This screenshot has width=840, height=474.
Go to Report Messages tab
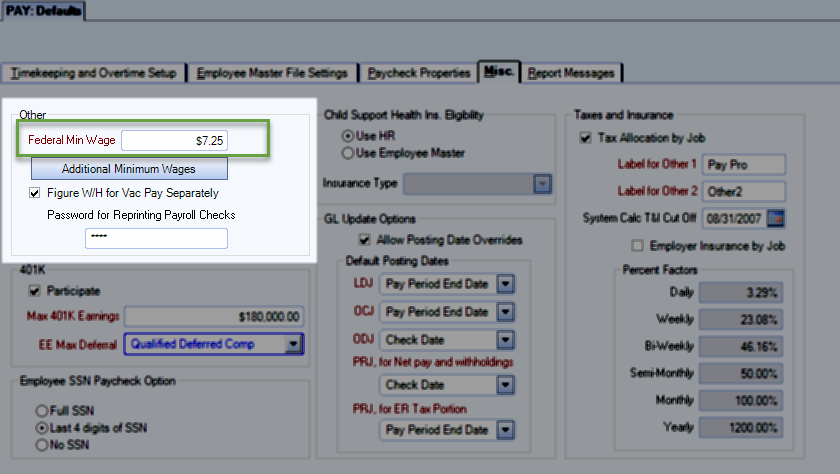coord(572,73)
